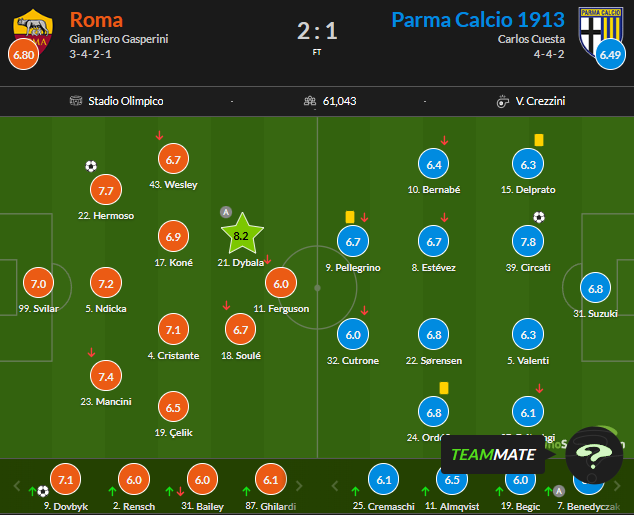This screenshot has height=515, width=634.
Task: Select Dybala's green star rating badge
Action: click(241, 237)
